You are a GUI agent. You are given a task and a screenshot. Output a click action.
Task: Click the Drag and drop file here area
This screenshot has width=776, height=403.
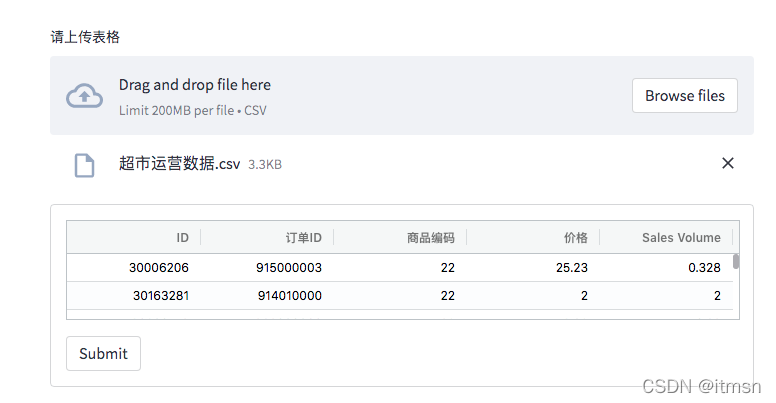[401, 96]
